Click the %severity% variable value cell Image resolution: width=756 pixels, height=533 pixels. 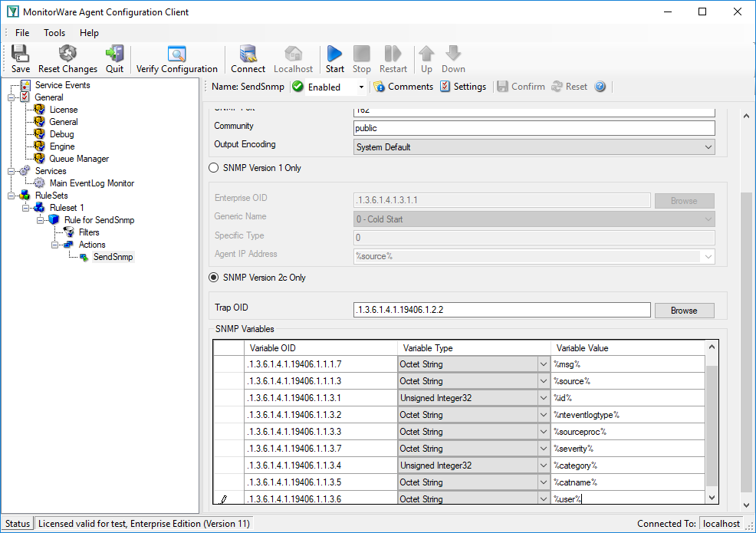[628, 449]
